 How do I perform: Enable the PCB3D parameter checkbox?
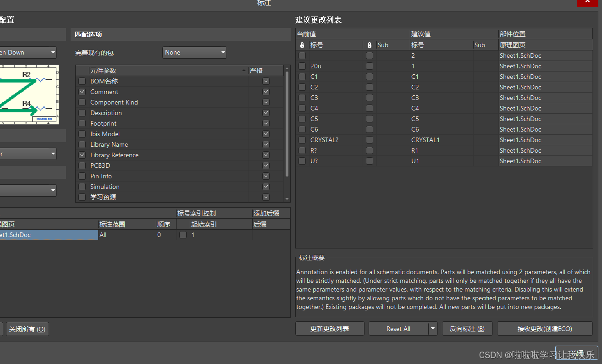click(x=82, y=165)
